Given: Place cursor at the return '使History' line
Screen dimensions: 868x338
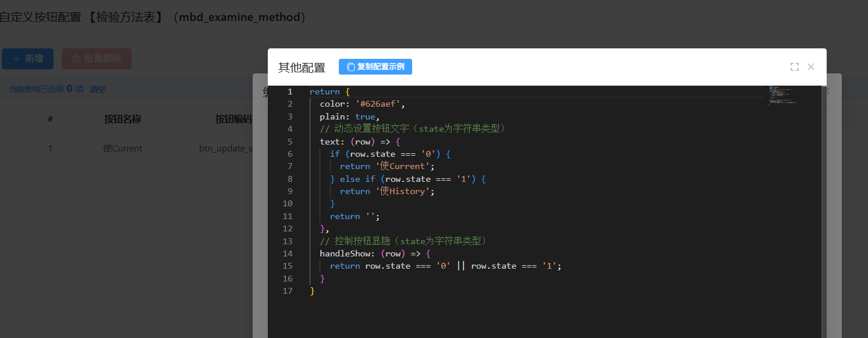Looking at the screenshot, I should (x=387, y=191).
